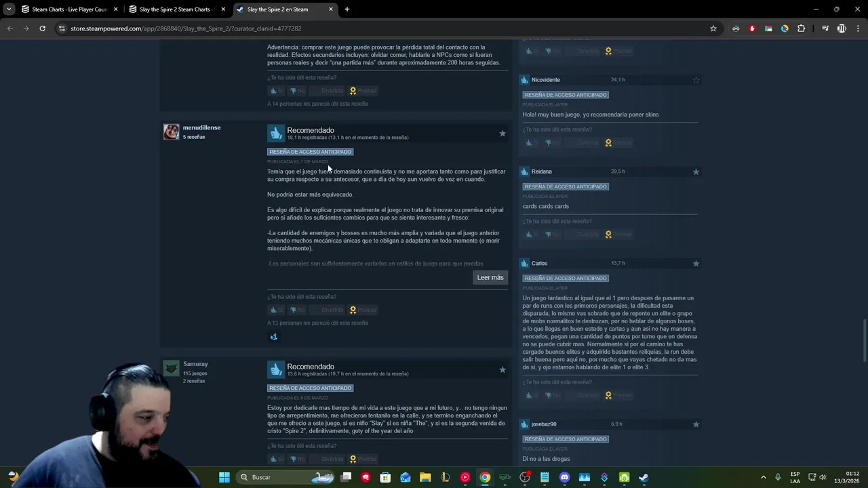Open Nicovidente reviewer profile
868x488 pixels.
click(545, 80)
